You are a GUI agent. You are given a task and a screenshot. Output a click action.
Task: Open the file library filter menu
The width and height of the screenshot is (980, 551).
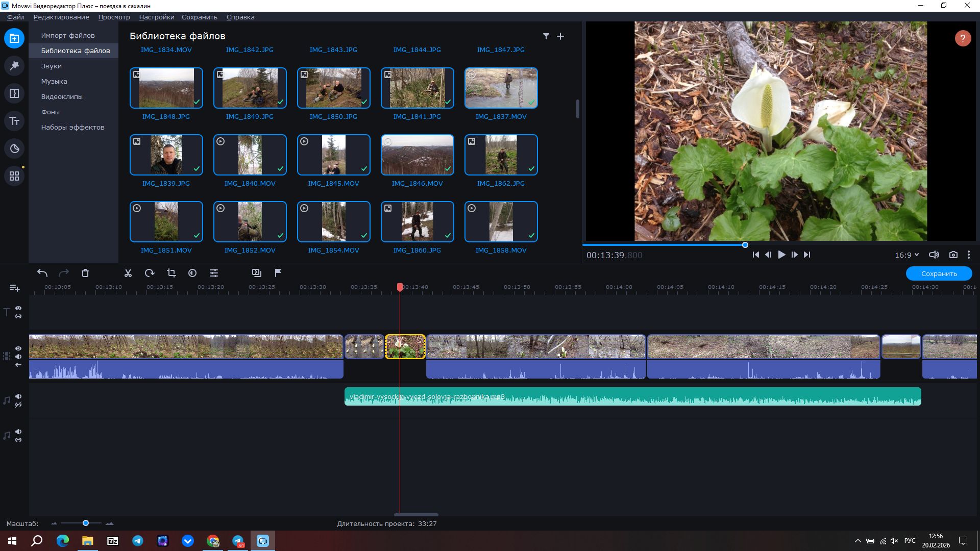pos(546,36)
